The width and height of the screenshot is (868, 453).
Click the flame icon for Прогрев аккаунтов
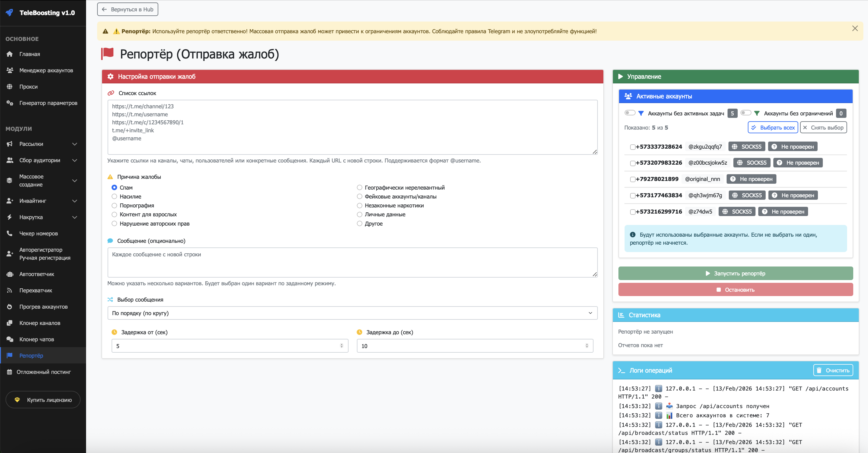click(x=10, y=307)
